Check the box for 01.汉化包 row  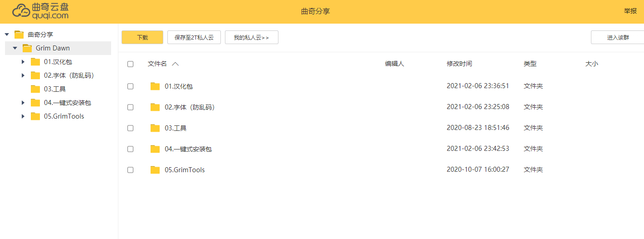coord(131,86)
